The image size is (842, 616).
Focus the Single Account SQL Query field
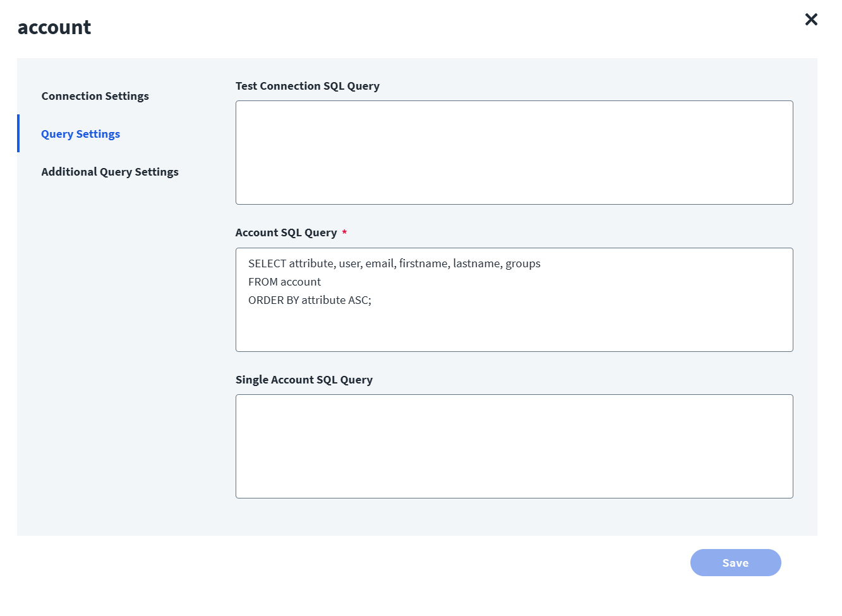(514, 446)
